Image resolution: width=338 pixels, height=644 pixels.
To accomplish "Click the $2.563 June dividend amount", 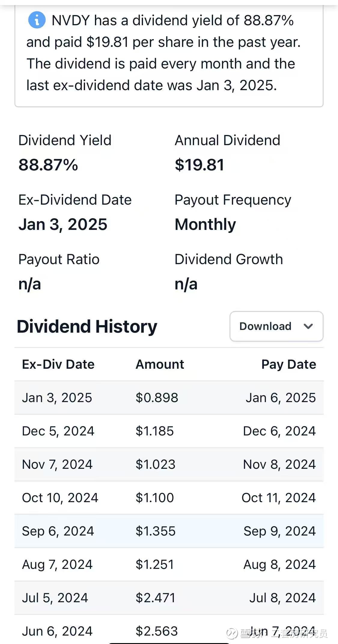I will [157, 631].
